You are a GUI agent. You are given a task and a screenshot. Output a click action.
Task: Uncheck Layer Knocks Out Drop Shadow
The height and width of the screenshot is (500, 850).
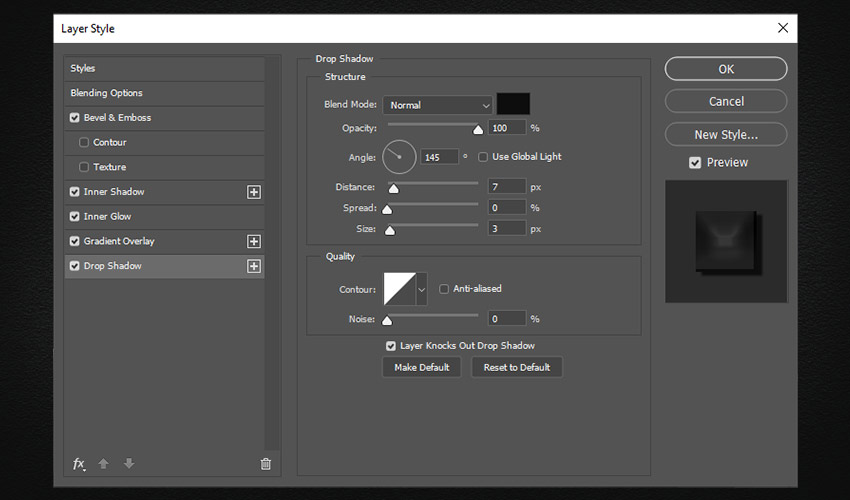391,346
